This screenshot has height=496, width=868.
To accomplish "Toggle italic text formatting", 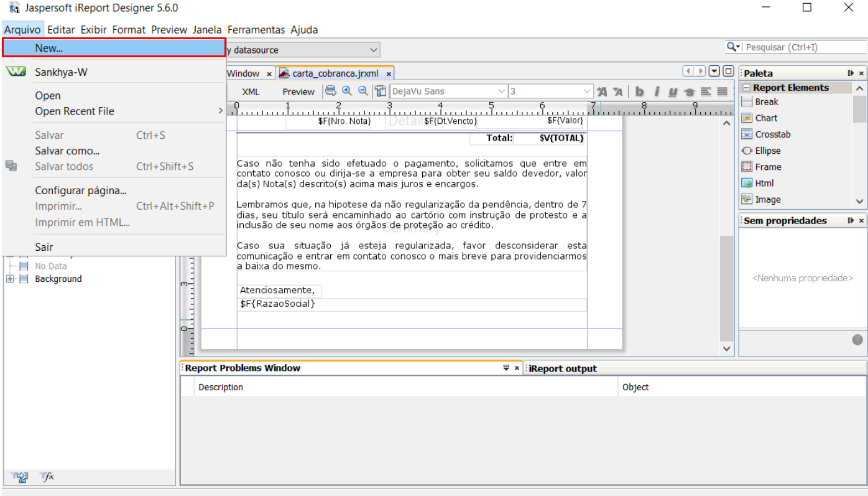I will click(x=656, y=91).
